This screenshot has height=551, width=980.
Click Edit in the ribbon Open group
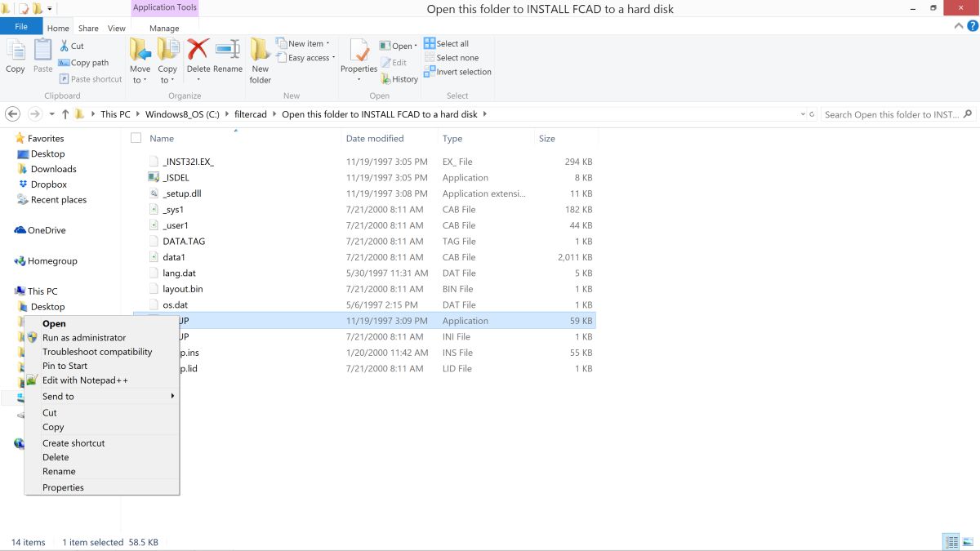pos(394,63)
